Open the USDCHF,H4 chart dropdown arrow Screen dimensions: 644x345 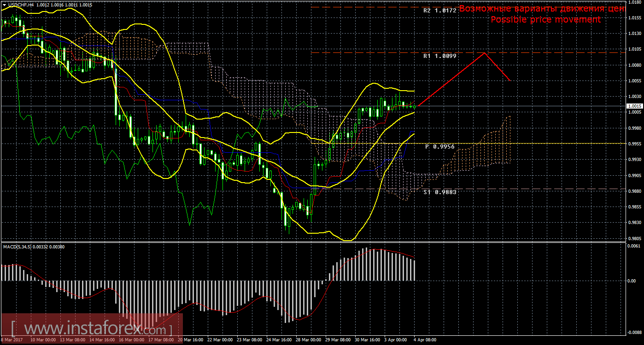tap(4, 4)
